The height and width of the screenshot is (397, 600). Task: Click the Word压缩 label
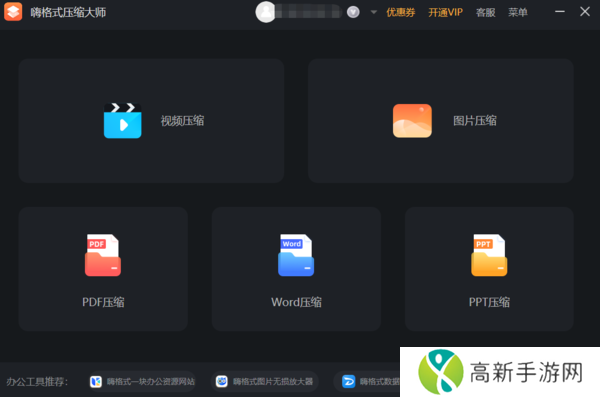(x=296, y=302)
